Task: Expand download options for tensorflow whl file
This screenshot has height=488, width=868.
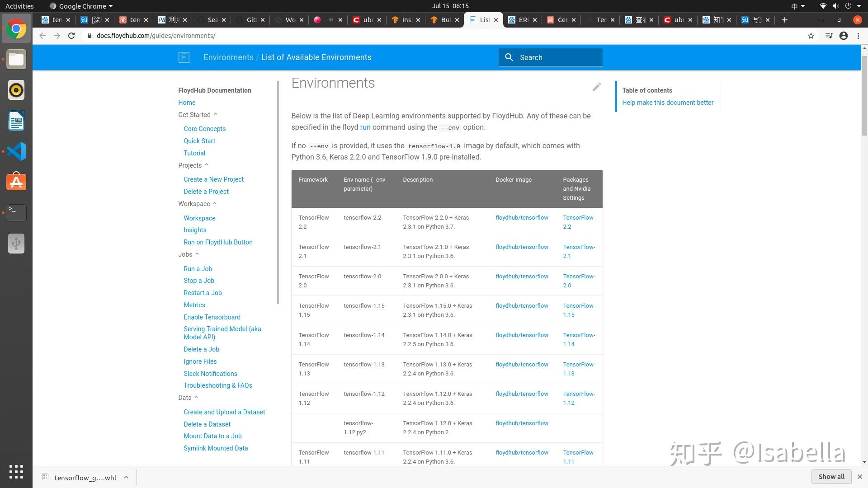Action: (x=126, y=477)
